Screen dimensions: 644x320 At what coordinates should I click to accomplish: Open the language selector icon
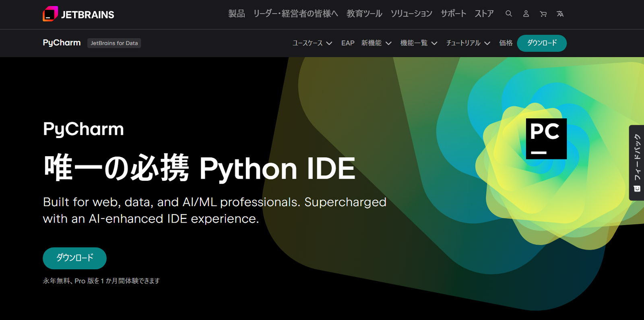point(560,14)
